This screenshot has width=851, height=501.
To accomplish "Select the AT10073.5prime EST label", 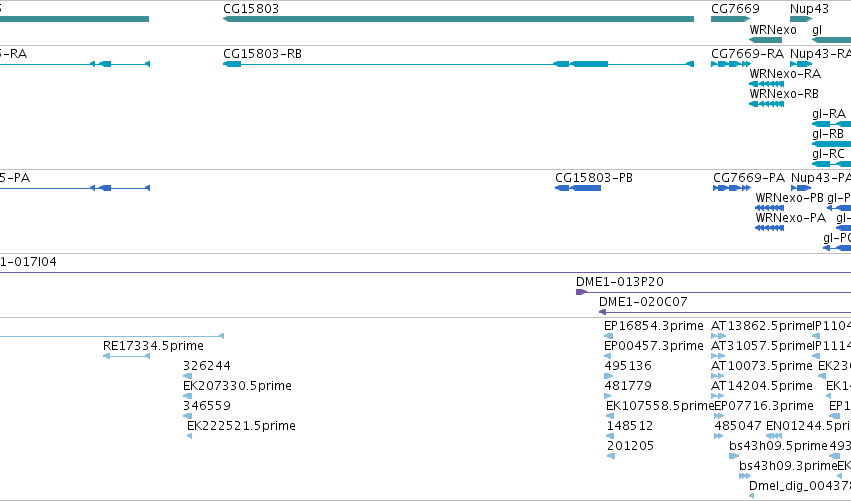I will coord(761,366).
